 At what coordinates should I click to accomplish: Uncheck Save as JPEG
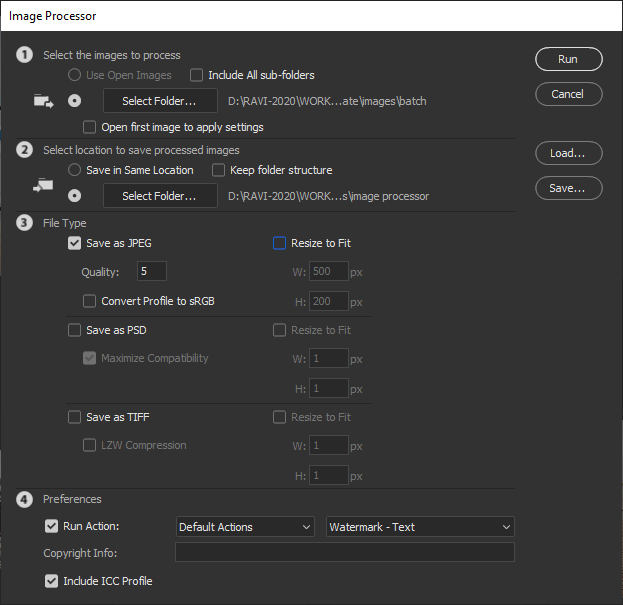(x=74, y=243)
